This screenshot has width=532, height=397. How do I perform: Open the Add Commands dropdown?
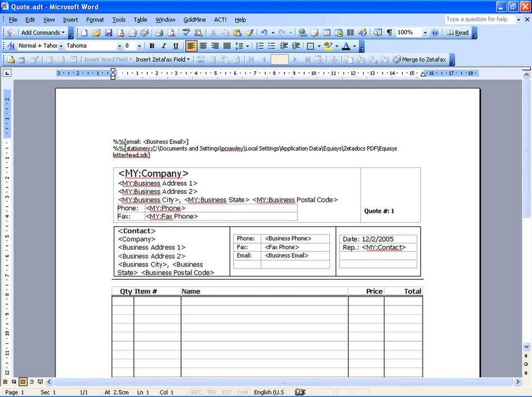[x=43, y=32]
